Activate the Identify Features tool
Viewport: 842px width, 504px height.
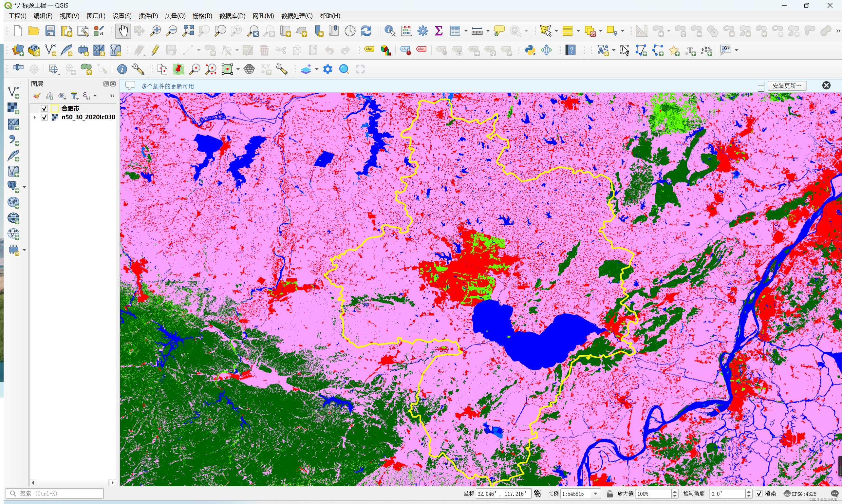(390, 31)
